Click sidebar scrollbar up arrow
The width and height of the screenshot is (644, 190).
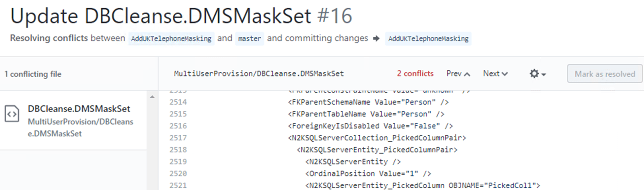[152, 97]
